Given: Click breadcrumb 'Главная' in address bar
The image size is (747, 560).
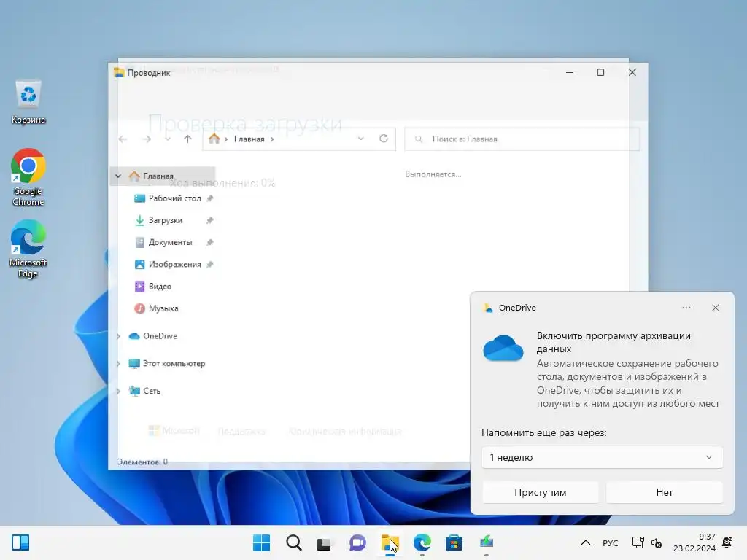Looking at the screenshot, I should 249,139.
